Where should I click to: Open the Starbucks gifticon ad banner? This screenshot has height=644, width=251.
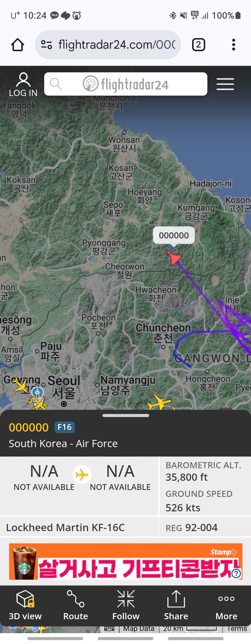pyautogui.click(x=125, y=561)
